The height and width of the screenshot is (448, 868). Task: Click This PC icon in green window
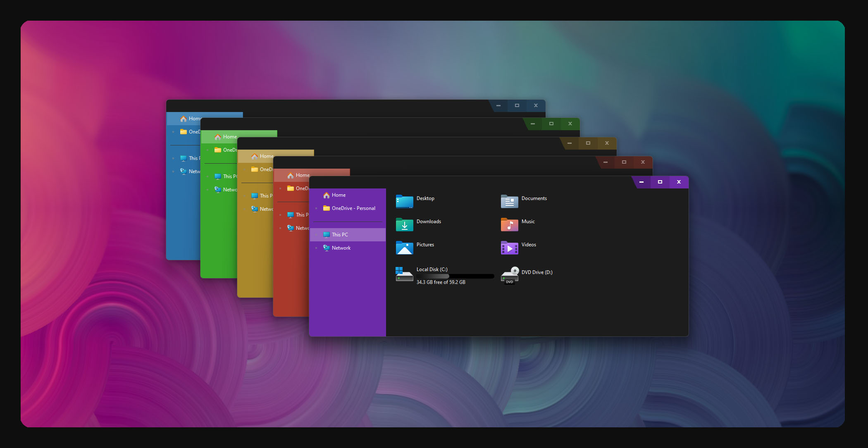(x=218, y=176)
